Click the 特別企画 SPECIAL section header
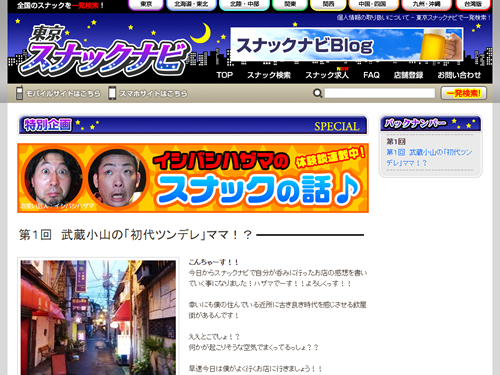Screen dimensions: 500x375 click(193, 125)
